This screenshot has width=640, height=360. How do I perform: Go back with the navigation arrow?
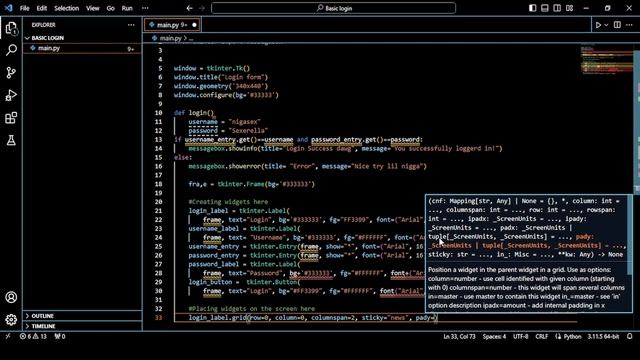(x=189, y=8)
